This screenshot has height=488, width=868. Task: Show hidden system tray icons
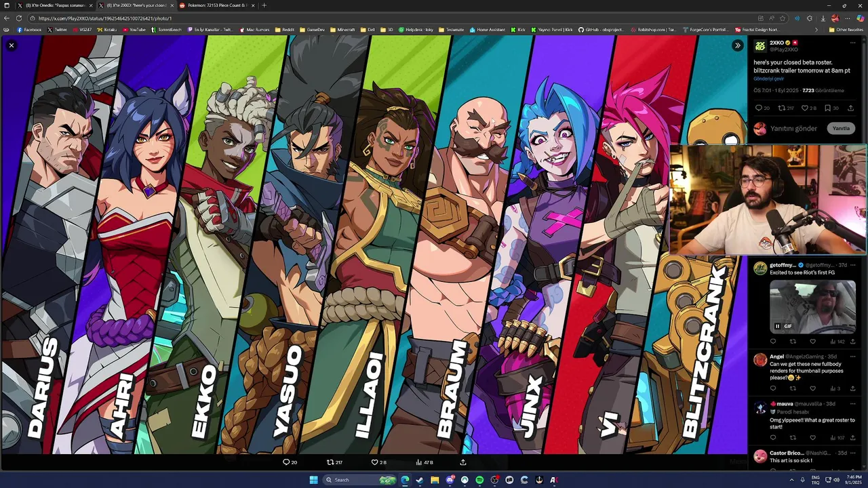point(791,480)
